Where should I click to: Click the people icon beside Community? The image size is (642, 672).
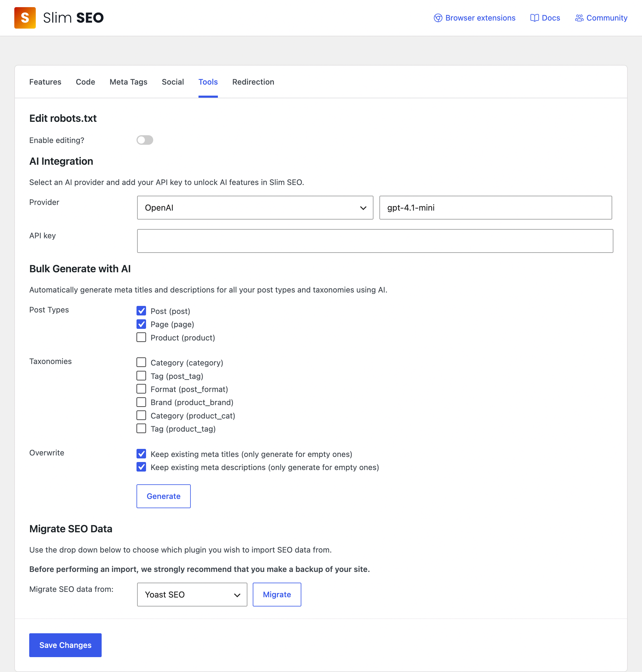pyautogui.click(x=579, y=18)
